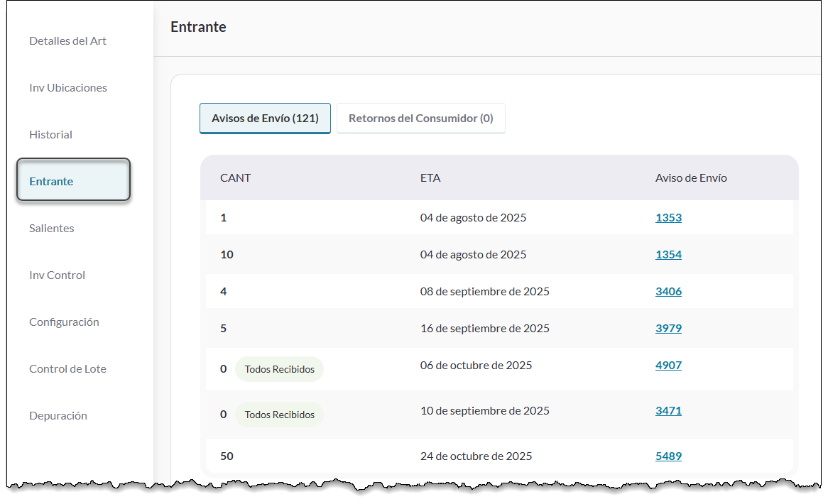The width and height of the screenshot is (828, 504).
Task: Open the Retornos del Consumidor tab
Action: 420,118
